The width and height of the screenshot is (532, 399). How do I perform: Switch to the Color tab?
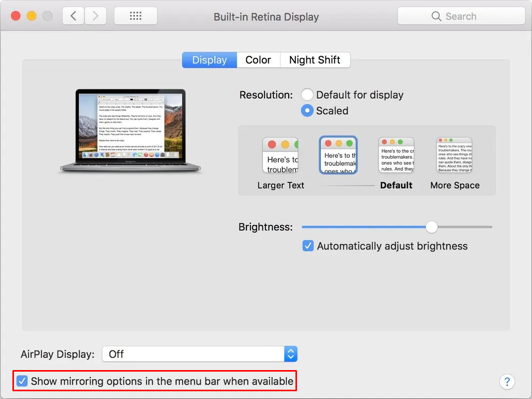[258, 60]
